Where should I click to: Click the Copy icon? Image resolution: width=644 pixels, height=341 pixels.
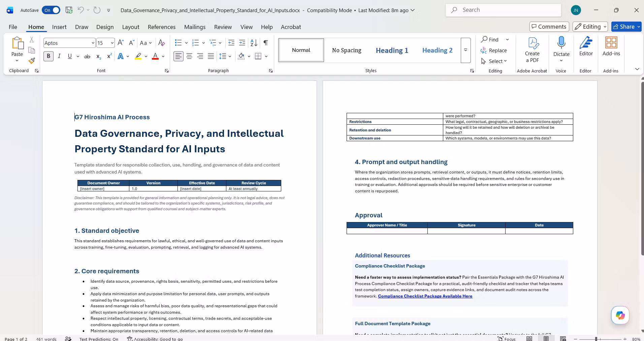click(x=32, y=50)
